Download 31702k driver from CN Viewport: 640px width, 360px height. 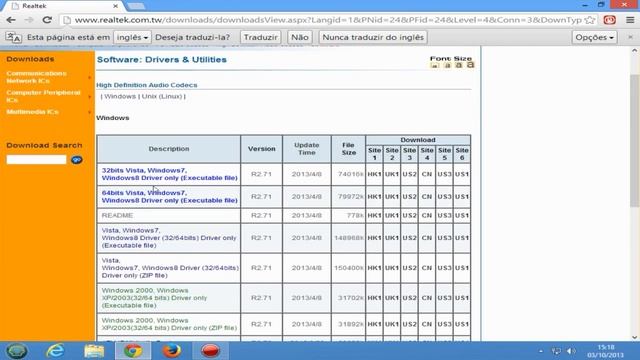click(x=427, y=298)
